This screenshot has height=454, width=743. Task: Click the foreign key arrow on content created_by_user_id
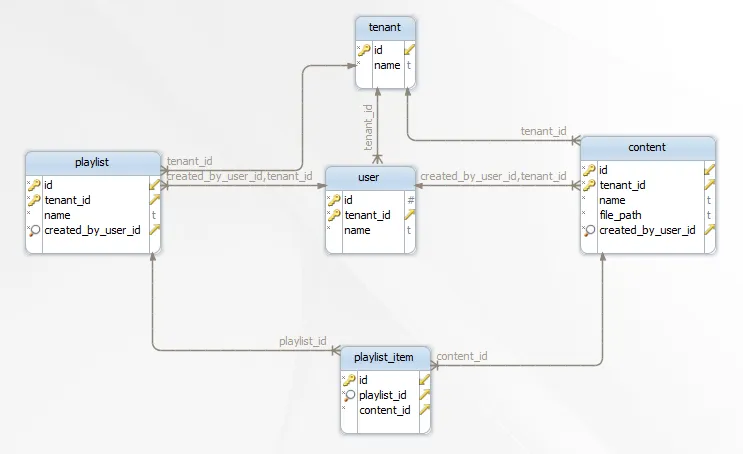click(x=709, y=230)
